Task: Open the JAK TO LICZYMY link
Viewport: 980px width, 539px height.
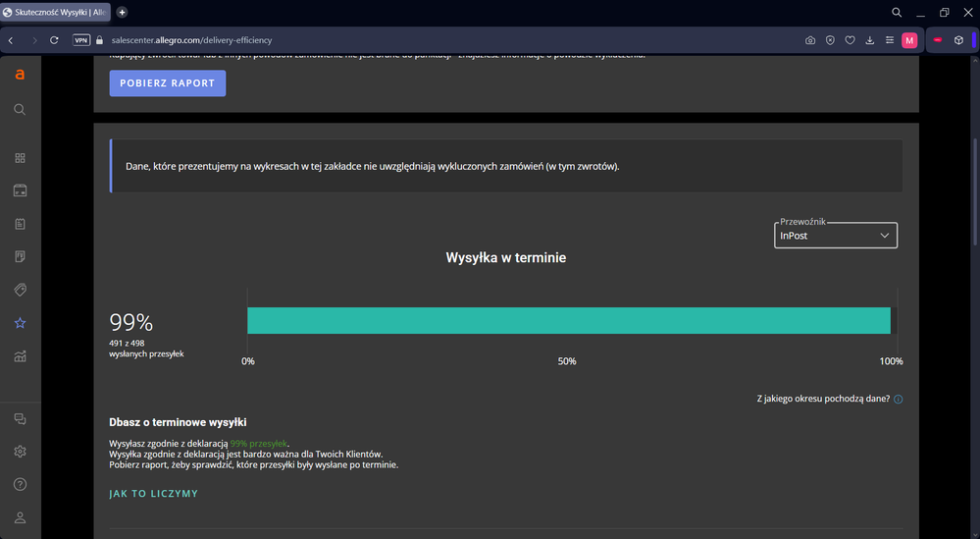Action: [x=153, y=494]
